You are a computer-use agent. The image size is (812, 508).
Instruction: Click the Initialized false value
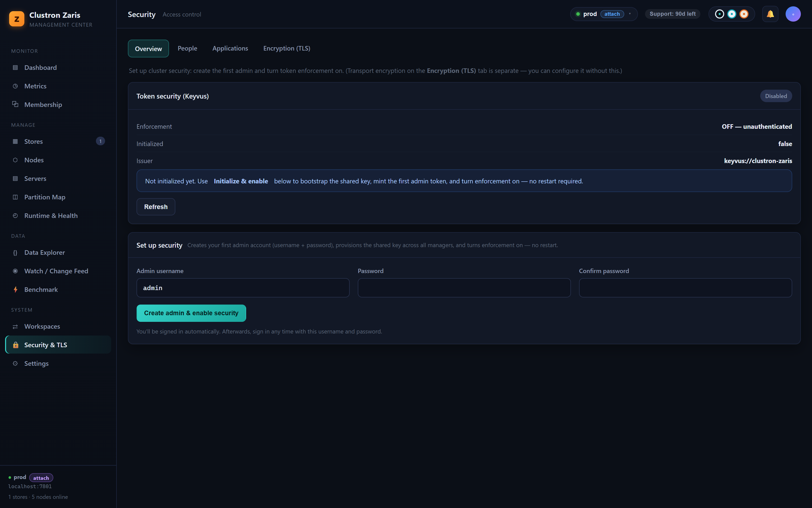coord(785,144)
